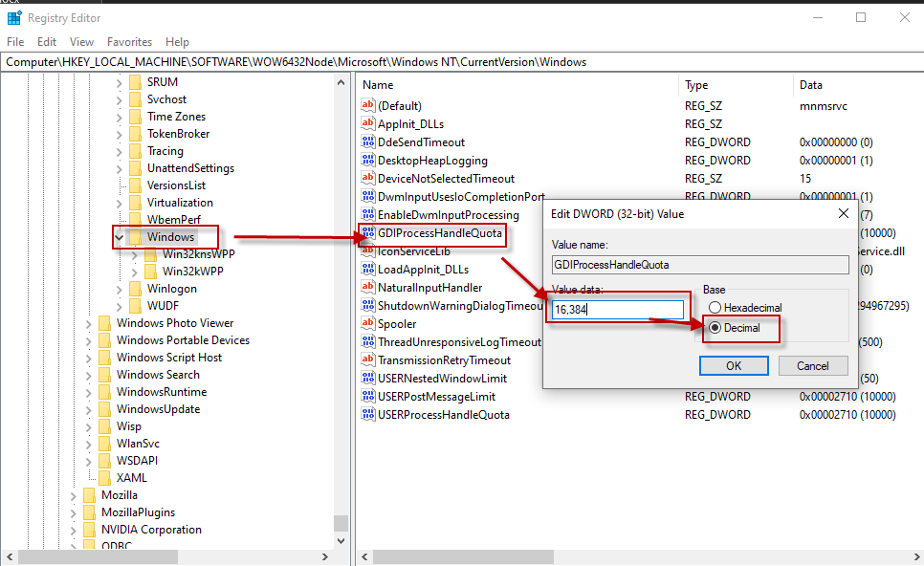
Task: Click the DdeSendTimeout DWORD icon
Action: coord(368,141)
